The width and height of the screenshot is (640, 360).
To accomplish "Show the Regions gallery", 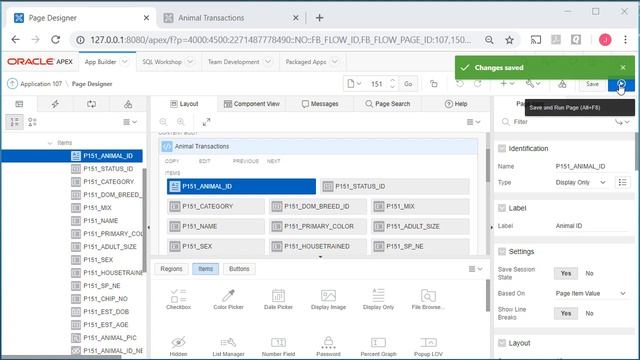I will (x=171, y=269).
